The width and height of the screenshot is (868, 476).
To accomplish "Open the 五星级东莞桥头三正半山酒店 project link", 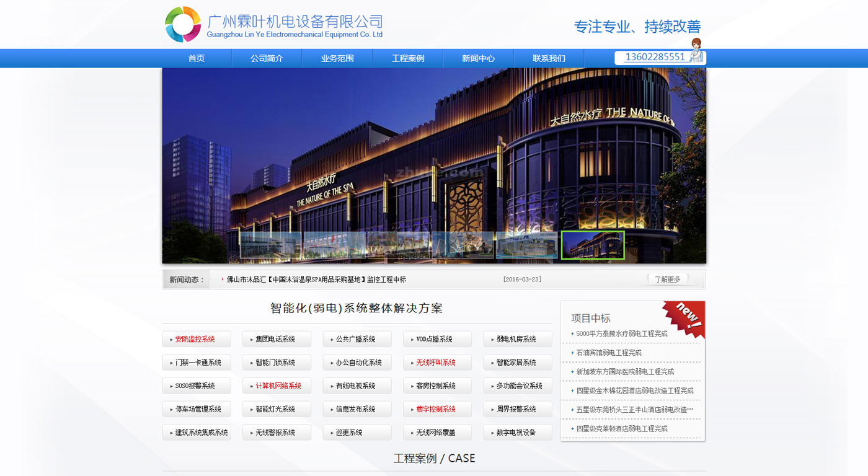I will click(x=635, y=410).
